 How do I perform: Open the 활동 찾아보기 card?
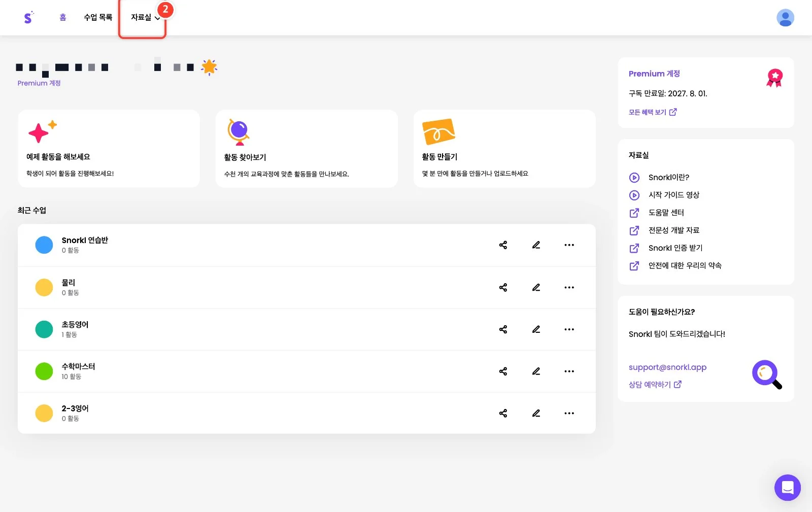(307, 149)
